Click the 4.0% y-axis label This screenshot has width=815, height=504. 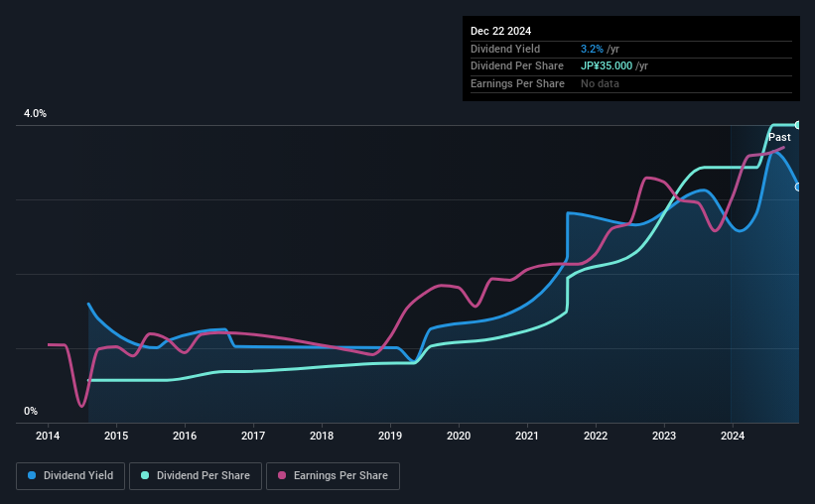click(35, 113)
